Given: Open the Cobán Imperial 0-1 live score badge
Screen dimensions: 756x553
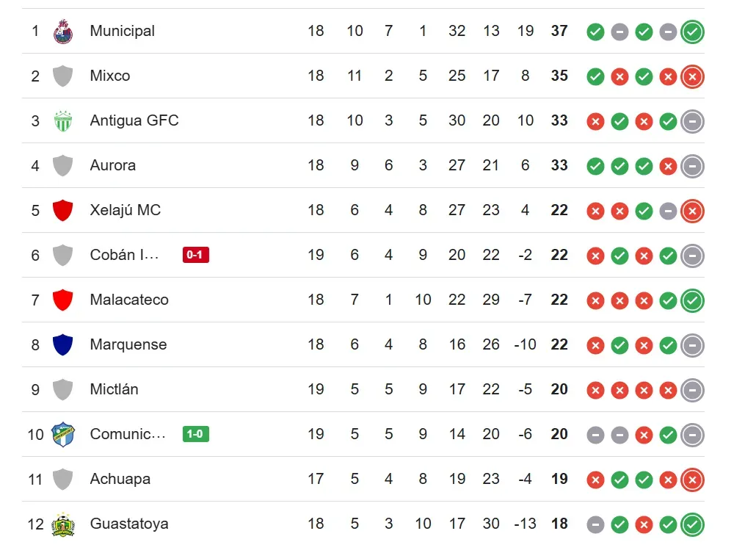Looking at the screenshot, I should tap(196, 256).
